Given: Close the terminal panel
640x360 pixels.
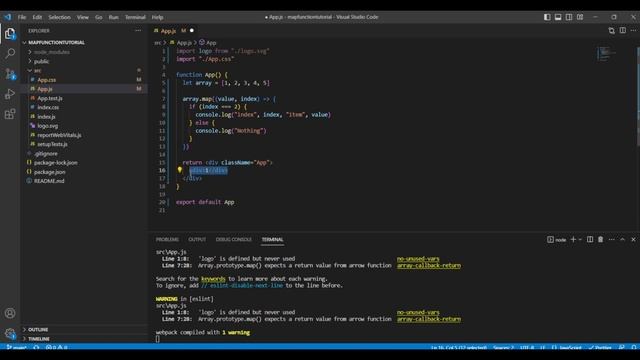Looking at the screenshot, I should coord(633,240).
